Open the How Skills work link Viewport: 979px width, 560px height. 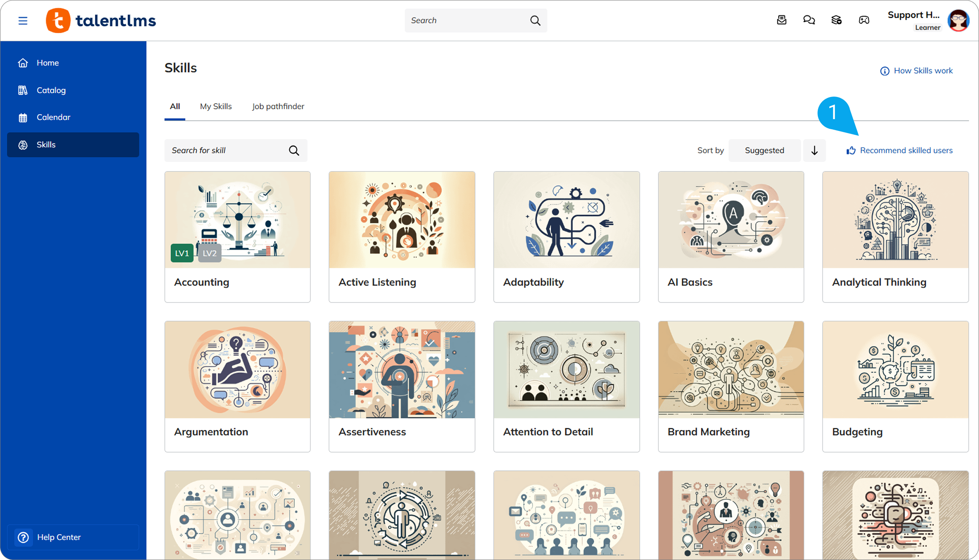(923, 71)
